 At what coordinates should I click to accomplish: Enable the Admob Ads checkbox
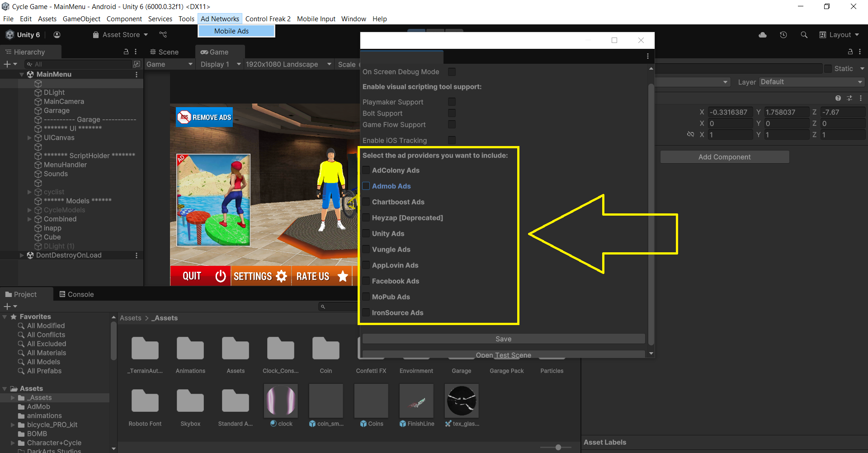(x=366, y=186)
